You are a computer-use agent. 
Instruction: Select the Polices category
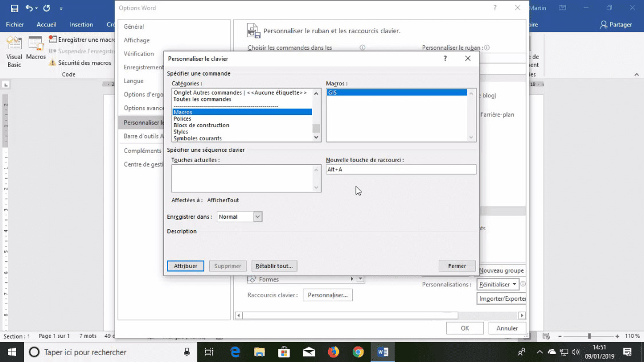[242, 119]
